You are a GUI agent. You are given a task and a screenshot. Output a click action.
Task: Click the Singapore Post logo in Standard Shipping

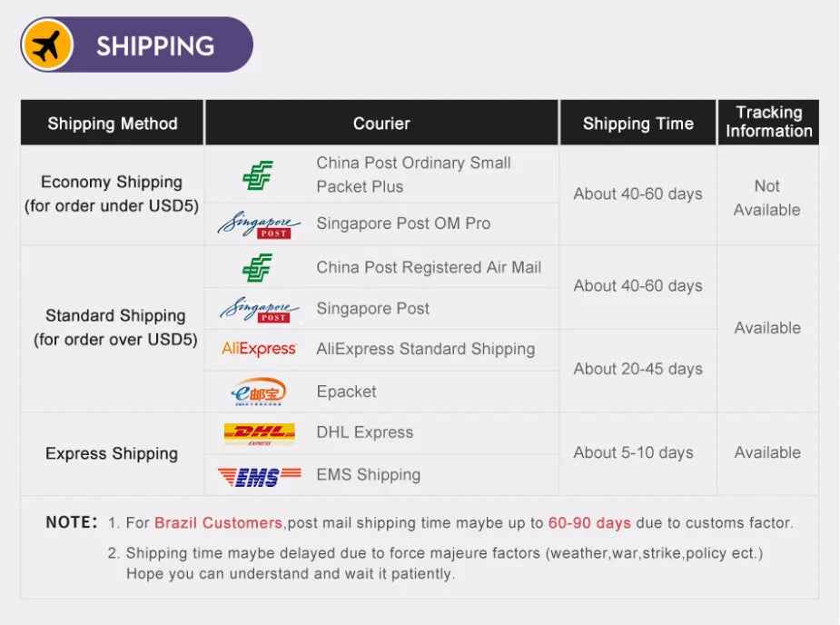point(259,309)
